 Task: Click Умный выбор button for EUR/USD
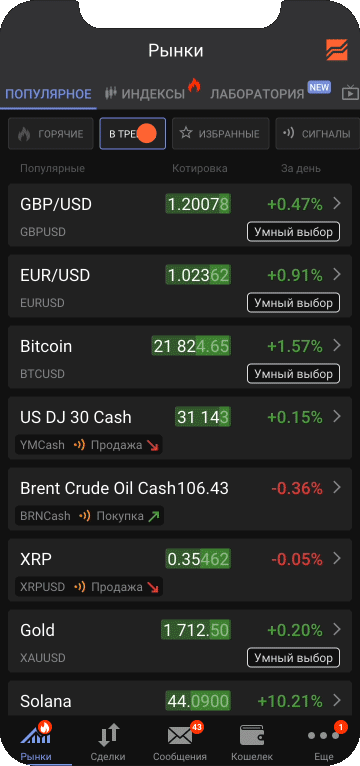coord(293,303)
